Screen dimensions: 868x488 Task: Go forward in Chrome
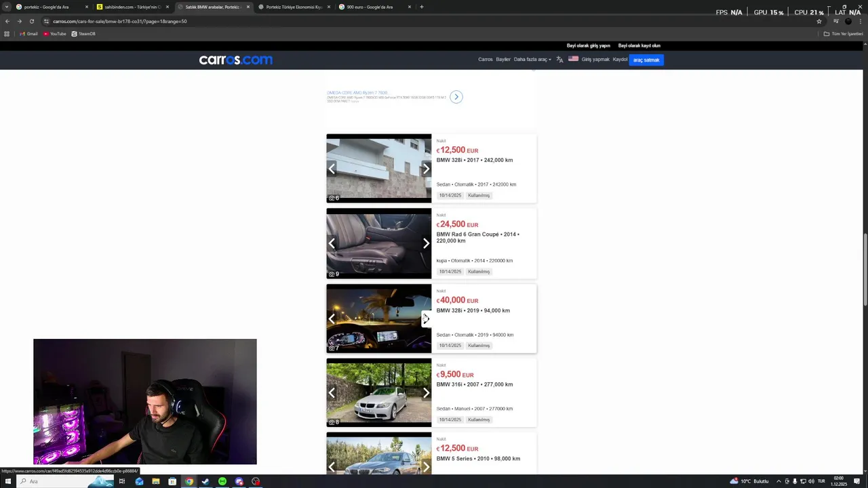(19, 21)
